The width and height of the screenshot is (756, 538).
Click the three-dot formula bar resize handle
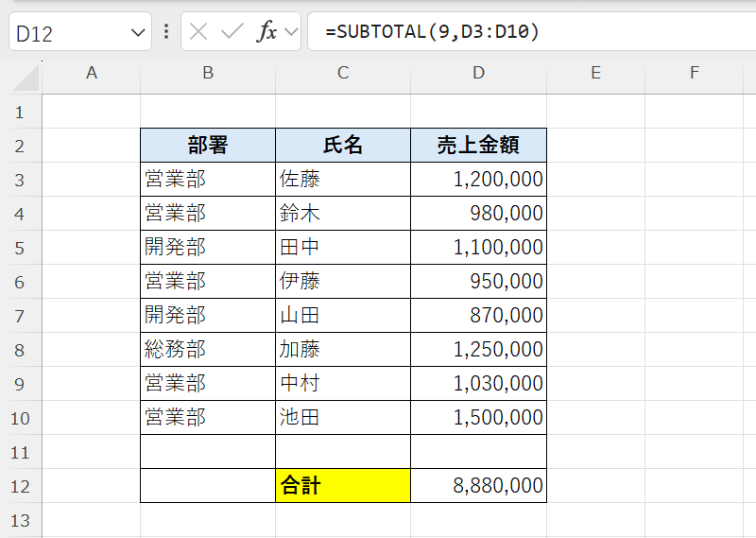(x=166, y=31)
